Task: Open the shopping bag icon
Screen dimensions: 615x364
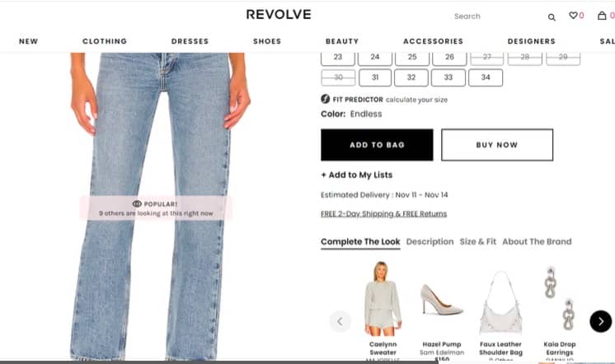Action: click(x=602, y=16)
